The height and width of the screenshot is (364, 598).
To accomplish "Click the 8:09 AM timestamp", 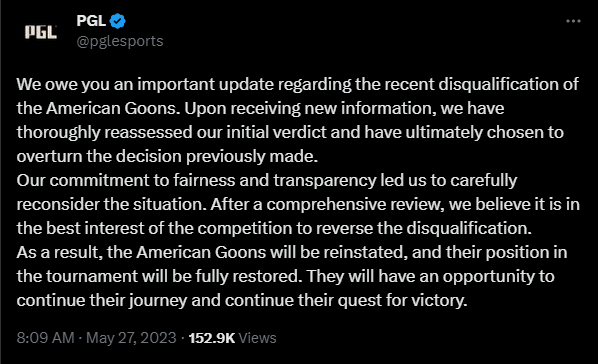I will pyautogui.click(x=45, y=338).
